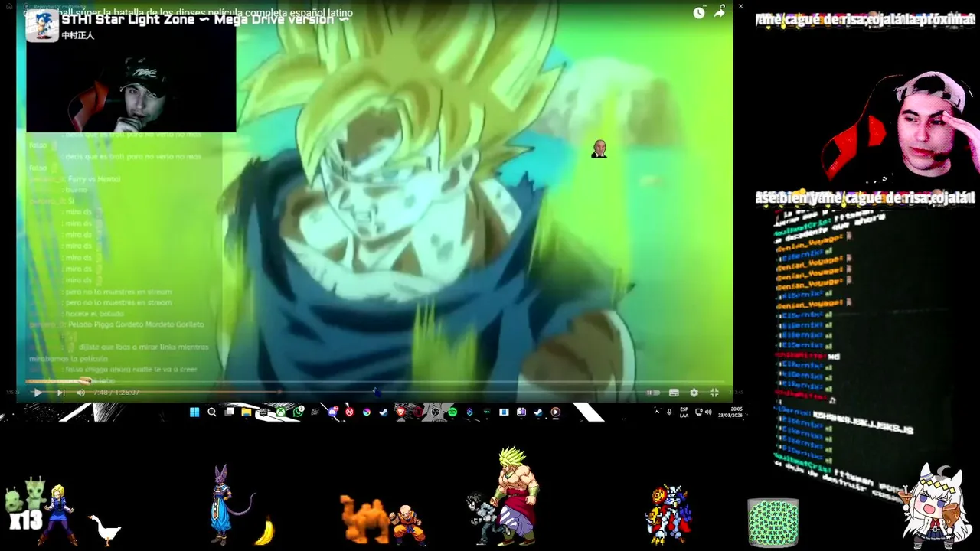Screen dimensions: 980x551
Task: Click the video time display 7:48 / 1:25:07
Action: 116,393
